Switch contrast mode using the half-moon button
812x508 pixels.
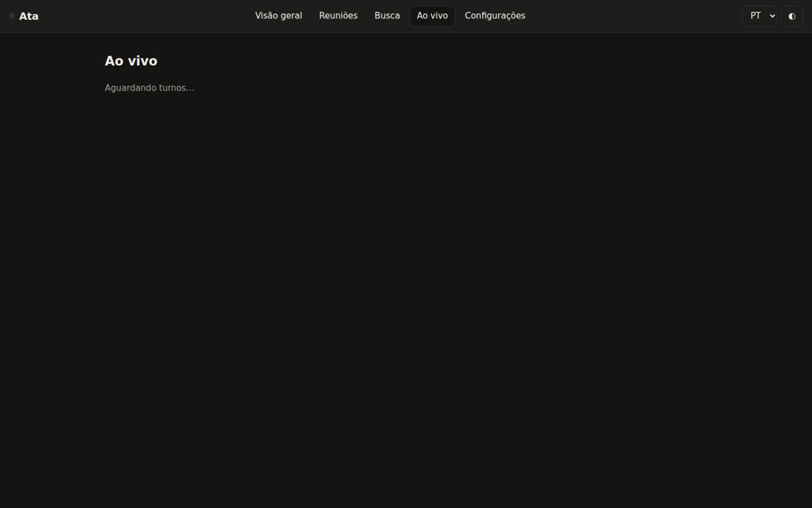click(791, 16)
